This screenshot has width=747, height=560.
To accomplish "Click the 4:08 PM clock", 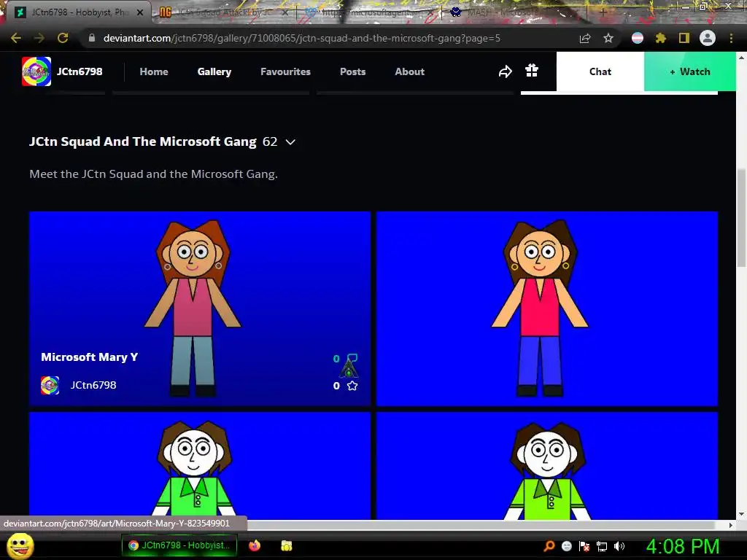I will (x=683, y=546).
